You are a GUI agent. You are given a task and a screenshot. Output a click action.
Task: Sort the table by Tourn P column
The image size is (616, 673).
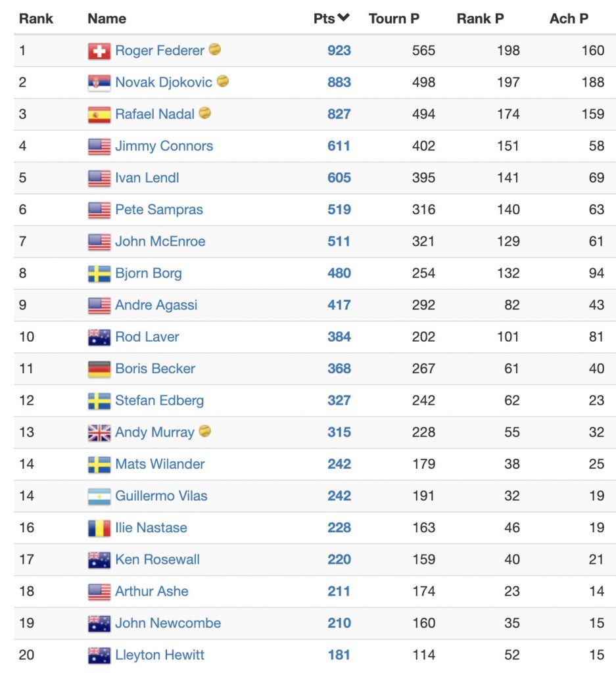(x=394, y=18)
